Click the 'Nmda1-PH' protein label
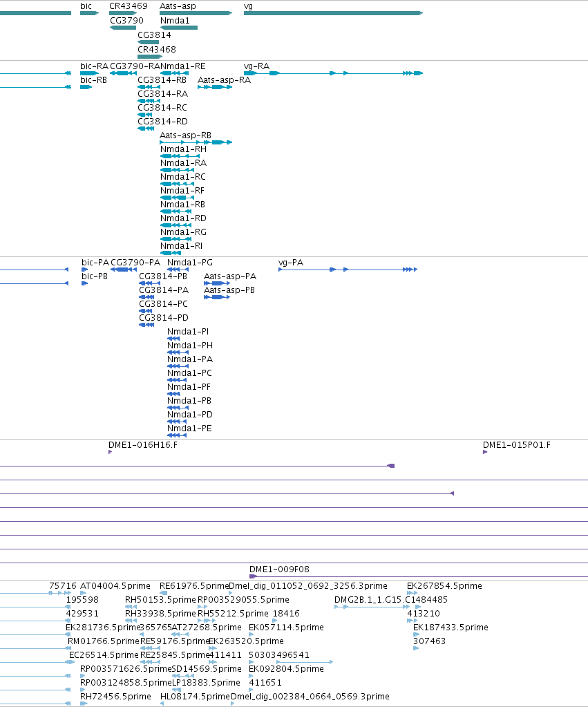The image size is (588, 707). (190, 346)
